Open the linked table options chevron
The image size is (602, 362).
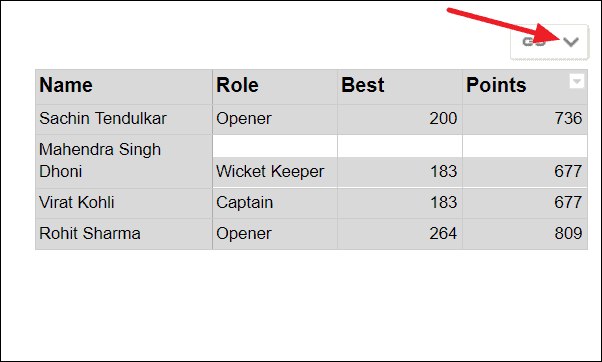coord(571,42)
